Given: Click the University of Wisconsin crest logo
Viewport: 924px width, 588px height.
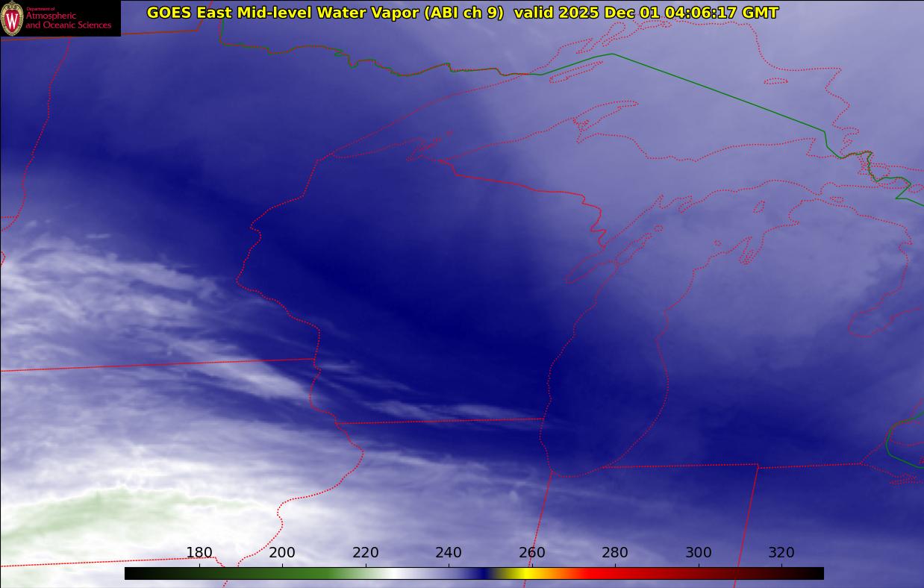Looking at the screenshot, I should pyautogui.click(x=12, y=19).
